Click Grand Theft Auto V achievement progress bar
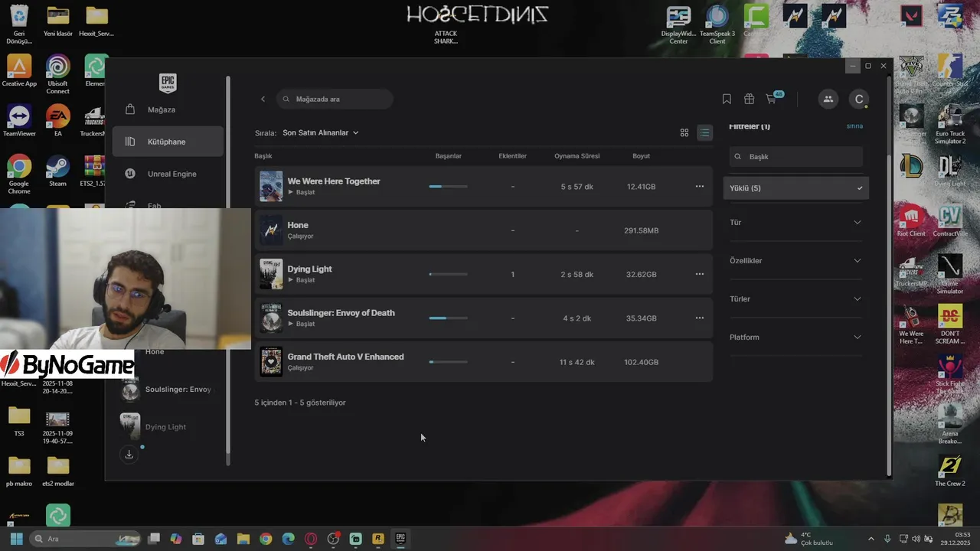 click(x=449, y=362)
